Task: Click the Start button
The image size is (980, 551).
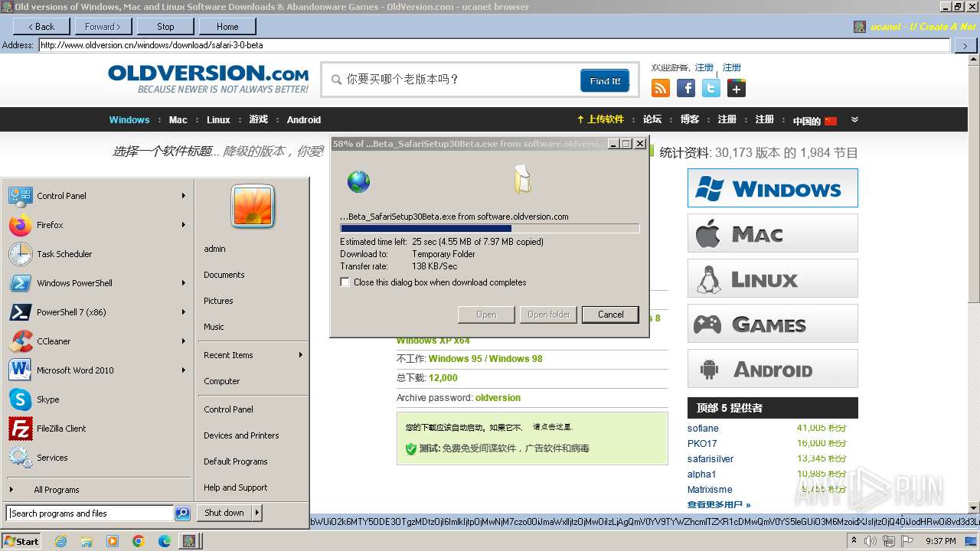Action: (21, 541)
